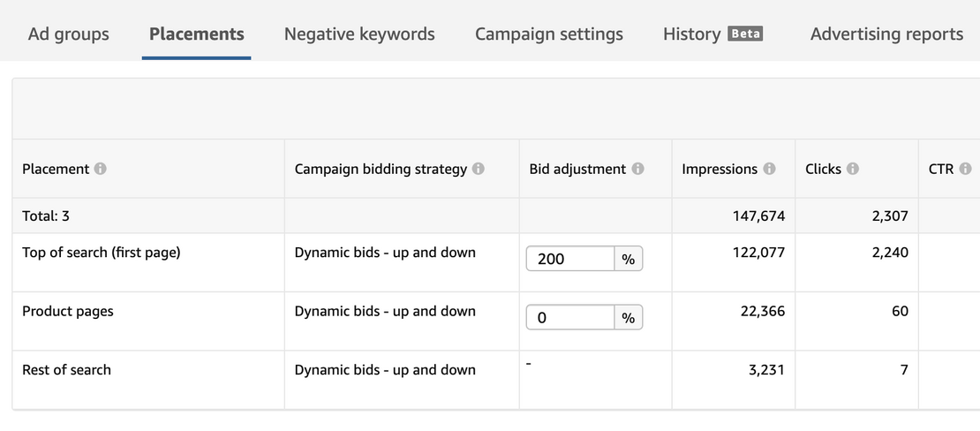Screen dimensions: 980x431
Task: Click the Rest of search row label
Action: tap(66, 370)
